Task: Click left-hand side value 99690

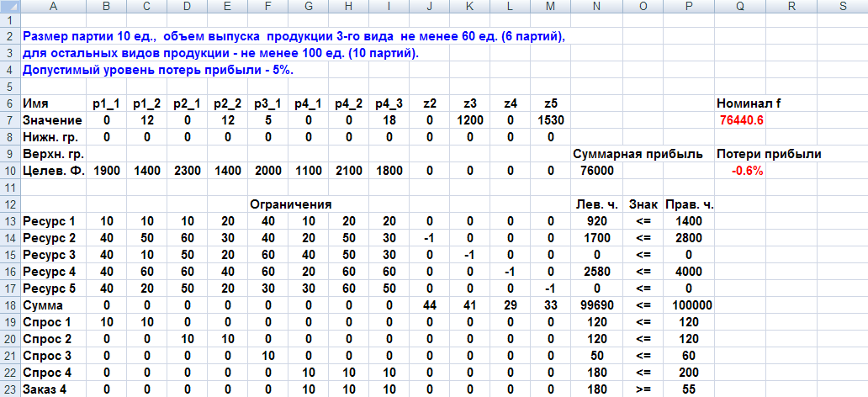Action: click(596, 305)
